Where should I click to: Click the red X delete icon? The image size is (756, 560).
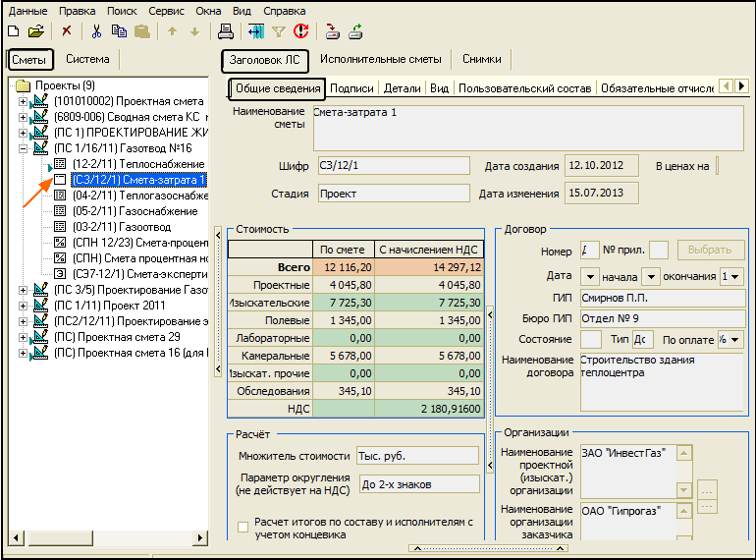click(x=67, y=31)
